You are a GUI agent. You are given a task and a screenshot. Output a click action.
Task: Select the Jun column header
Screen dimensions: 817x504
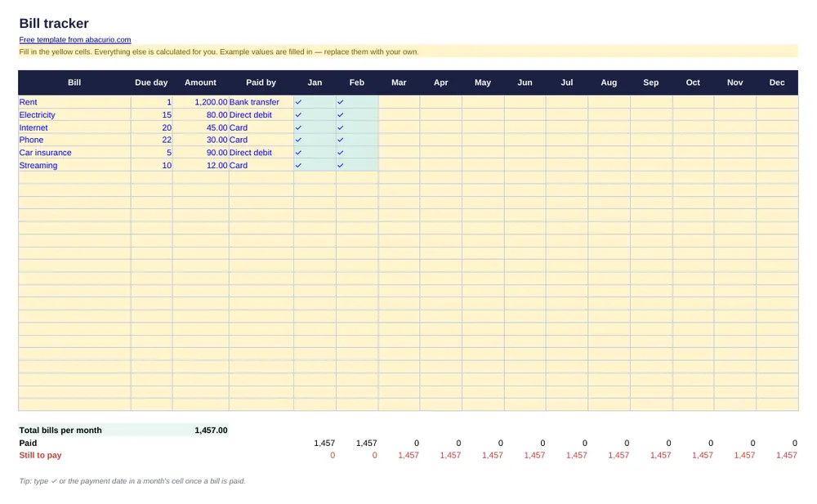(525, 83)
